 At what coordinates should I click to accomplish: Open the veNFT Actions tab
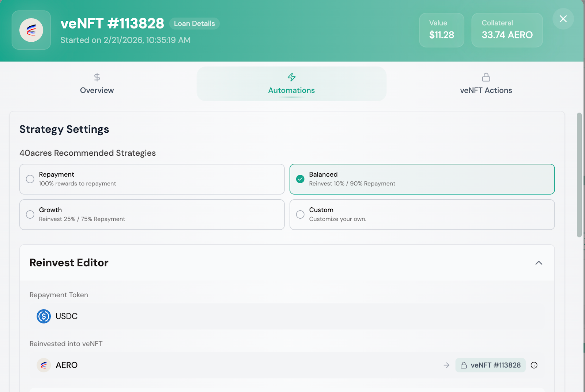coord(486,84)
